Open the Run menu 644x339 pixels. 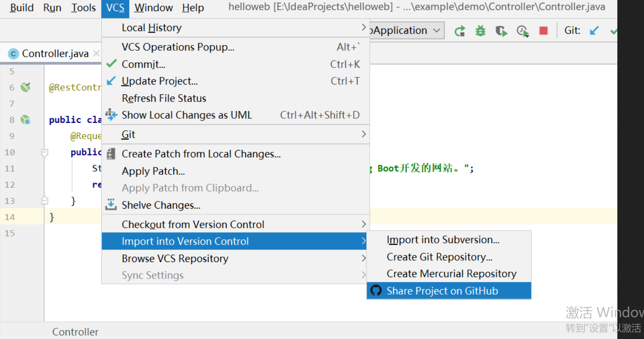(x=52, y=8)
